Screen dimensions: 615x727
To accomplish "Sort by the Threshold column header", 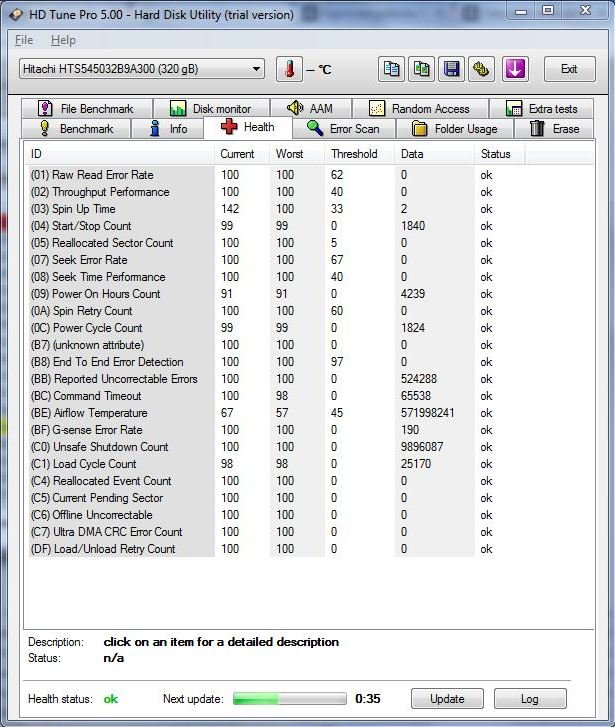I will coord(359,154).
